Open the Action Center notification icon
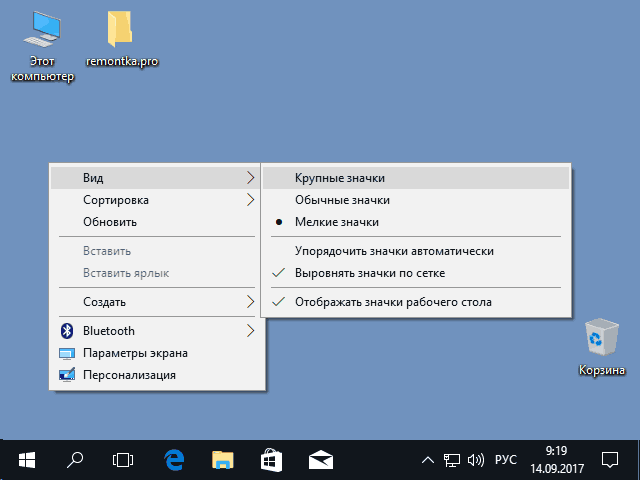Image resolution: width=640 pixels, height=480 pixels. point(610,460)
